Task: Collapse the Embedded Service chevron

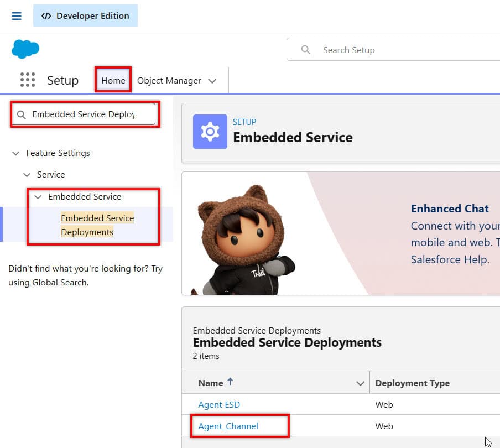Action: click(x=38, y=197)
